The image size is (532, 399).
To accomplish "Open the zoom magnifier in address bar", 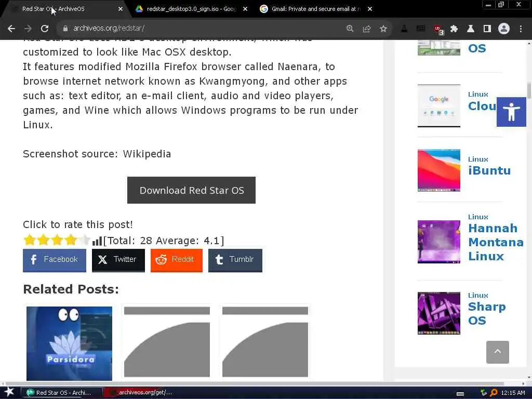I will pos(350,29).
